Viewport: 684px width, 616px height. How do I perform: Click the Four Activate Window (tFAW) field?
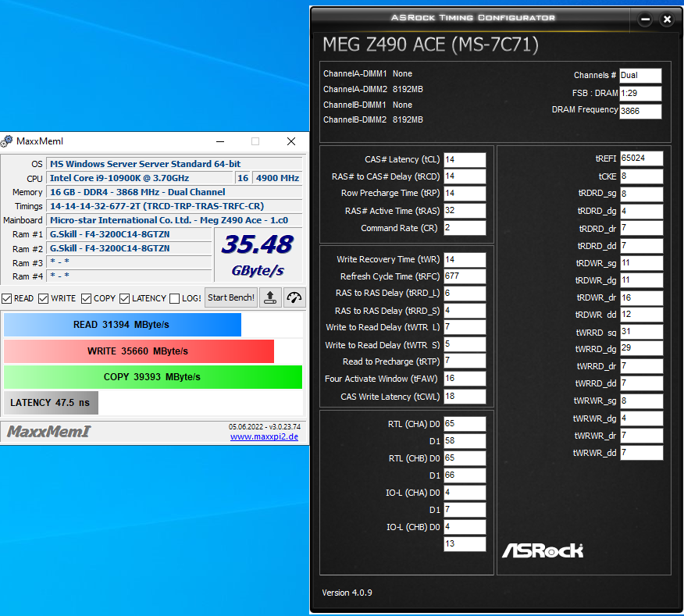click(465, 379)
